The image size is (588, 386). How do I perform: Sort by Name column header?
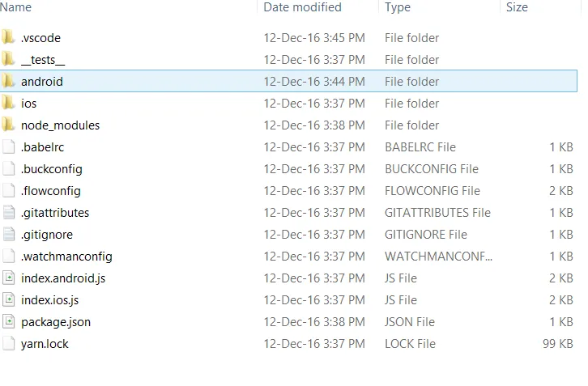(x=15, y=7)
